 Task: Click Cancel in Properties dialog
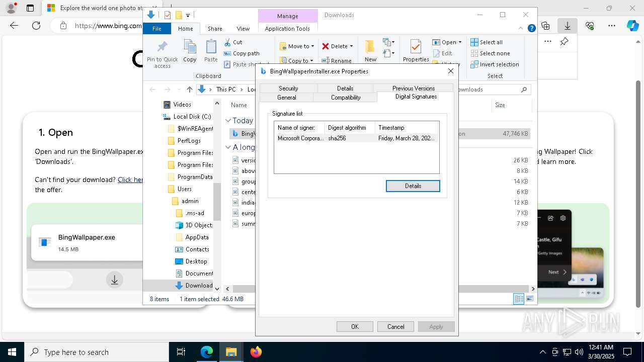(395, 327)
